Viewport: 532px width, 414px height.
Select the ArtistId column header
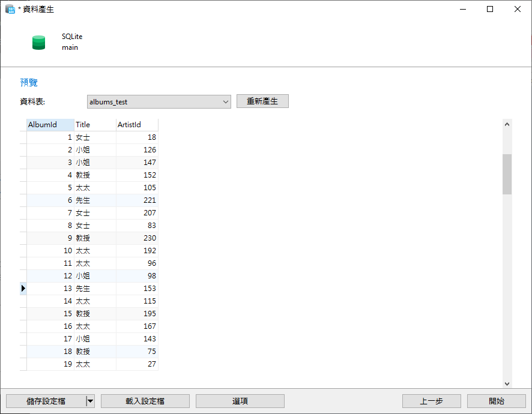point(136,124)
